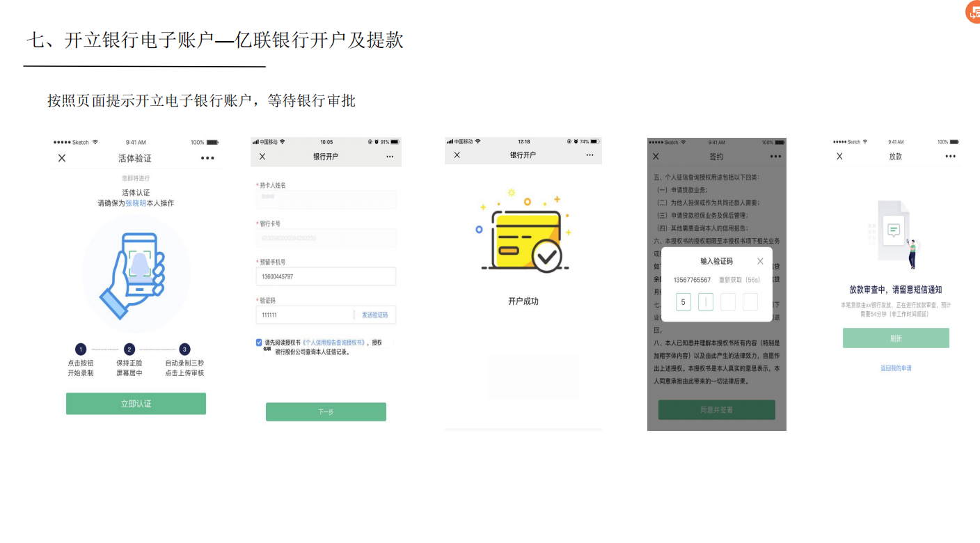The image size is (980, 543).
Task: Click the first code box containing 5
Action: pos(683,302)
